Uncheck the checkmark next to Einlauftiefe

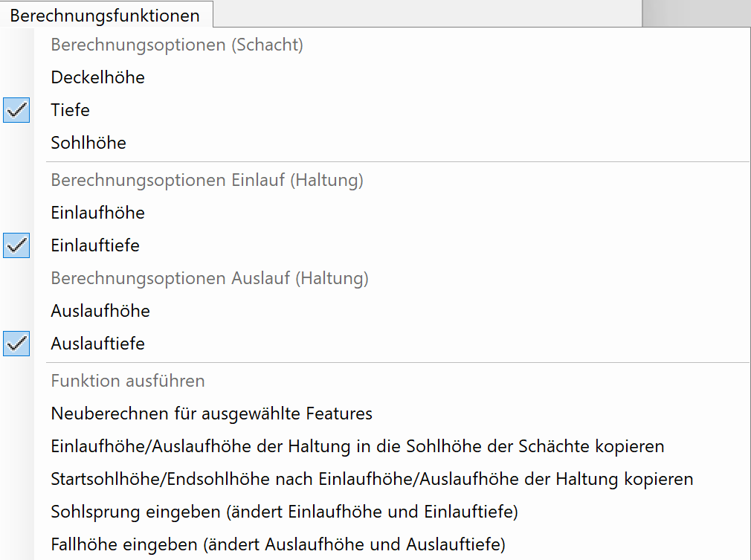tap(16, 245)
